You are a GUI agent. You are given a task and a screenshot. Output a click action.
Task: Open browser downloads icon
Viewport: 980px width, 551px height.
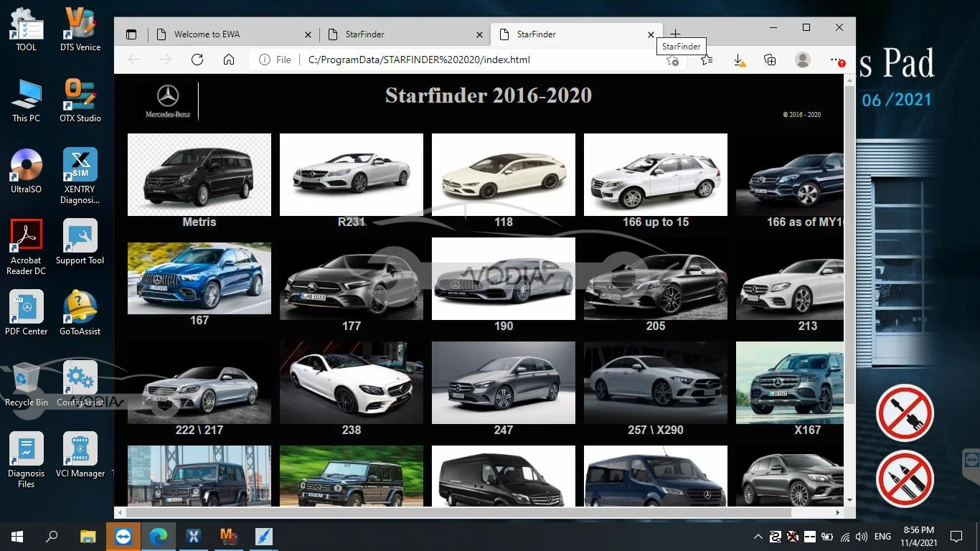coord(739,60)
